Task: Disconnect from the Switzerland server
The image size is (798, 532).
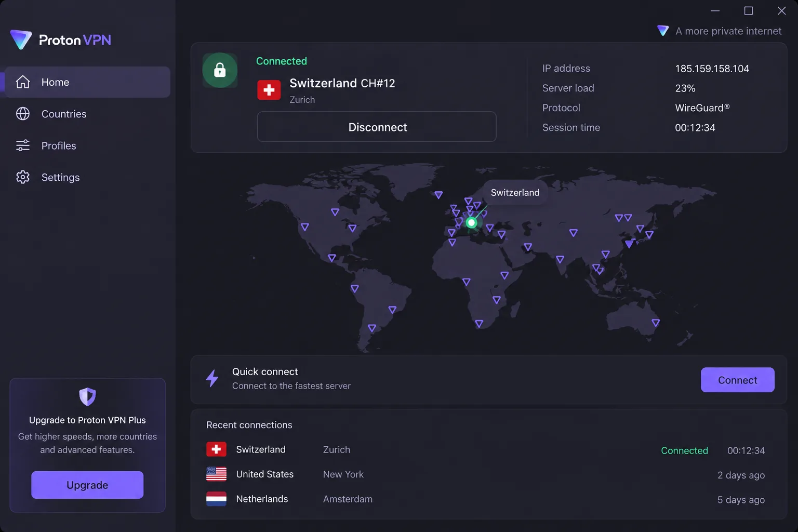Action: pyautogui.click(x=377, y=127)
